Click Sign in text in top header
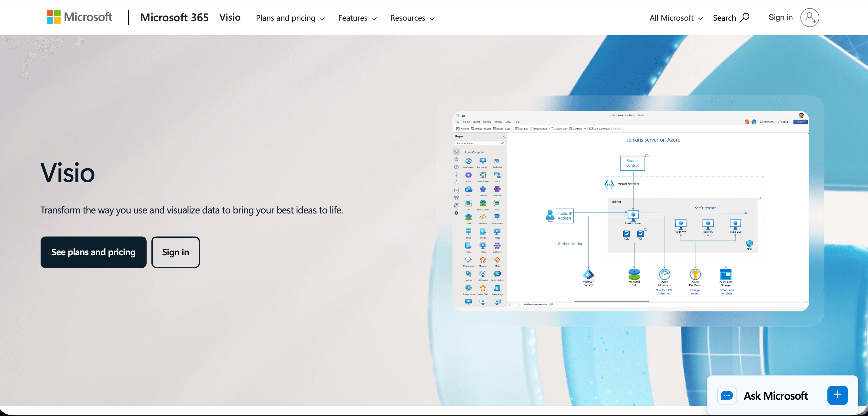868x416 pixels. tap(780, 17)
